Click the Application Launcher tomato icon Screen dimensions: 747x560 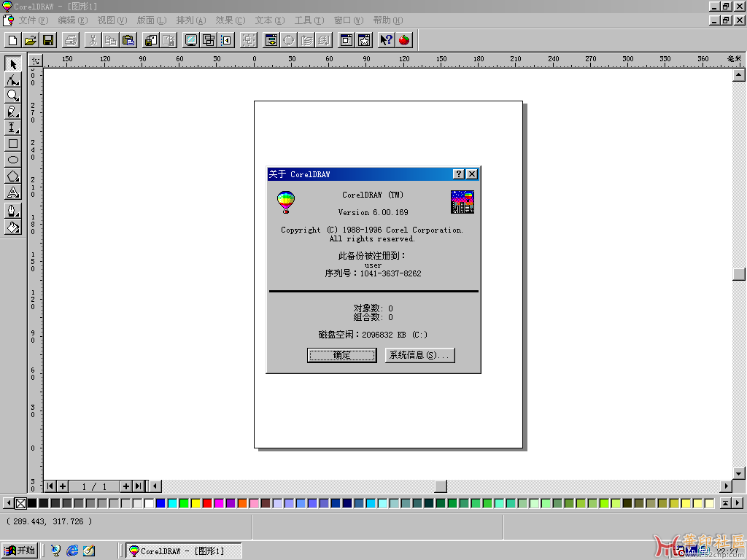(404, 41)
